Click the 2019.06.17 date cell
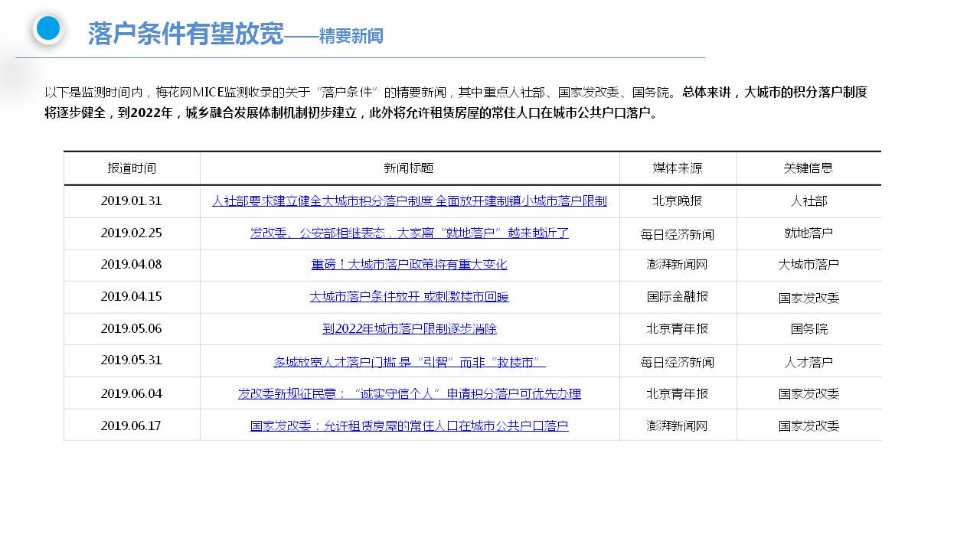The height and width of the screenshot is (551, 980). 132,426
